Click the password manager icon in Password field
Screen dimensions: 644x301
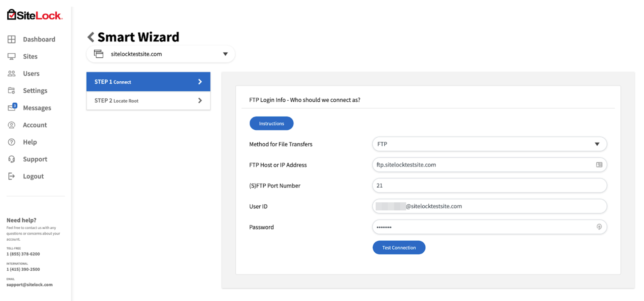pyautogui.click(x=599, y=227)
